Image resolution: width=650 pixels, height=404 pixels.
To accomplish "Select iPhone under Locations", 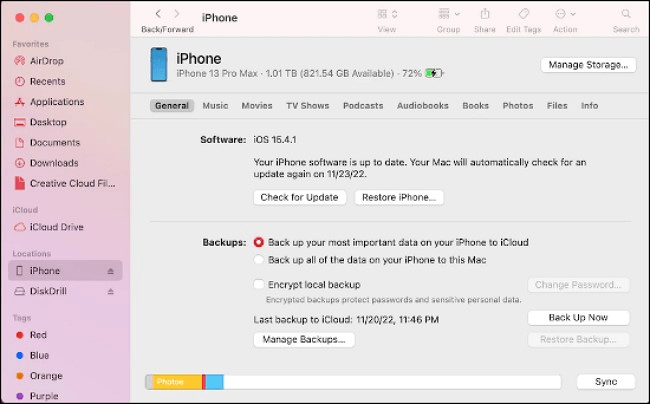I will [65, 271].
